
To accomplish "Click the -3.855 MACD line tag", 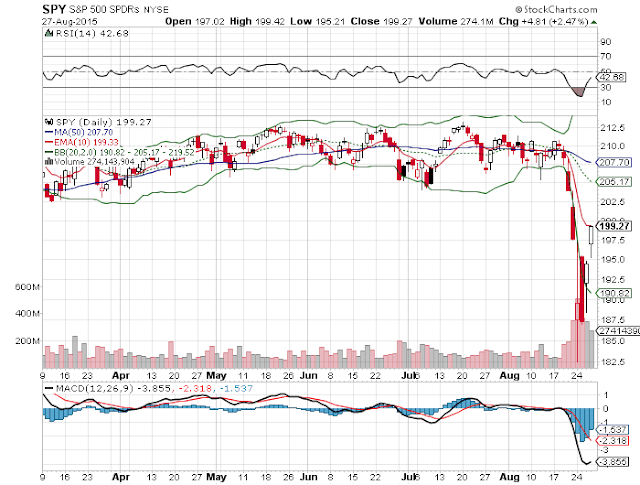I will point(613,462).
